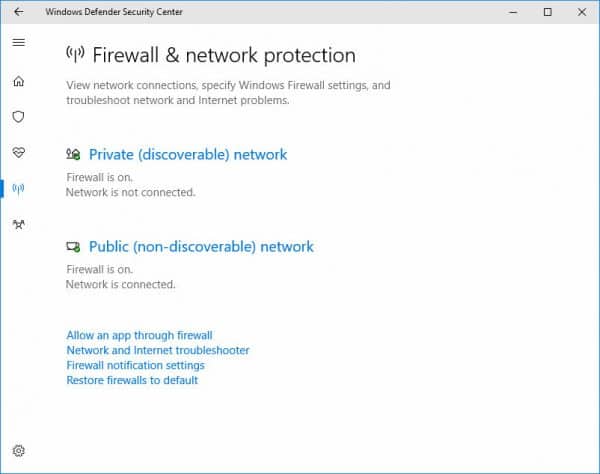Open Private (discoverable) network settings

(x=188, y=155)
